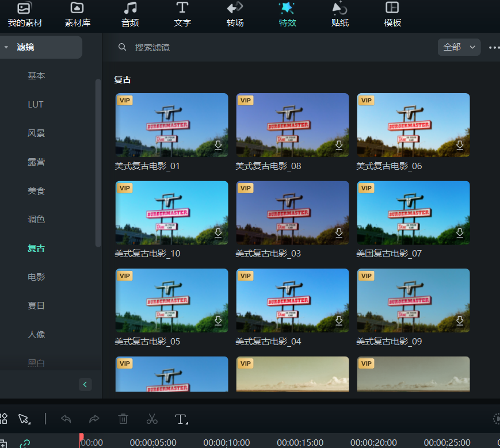This screenshot has height=448, width=500.
Task: Open 我的素材 (My Media) panel
Action: coord(24,14)
